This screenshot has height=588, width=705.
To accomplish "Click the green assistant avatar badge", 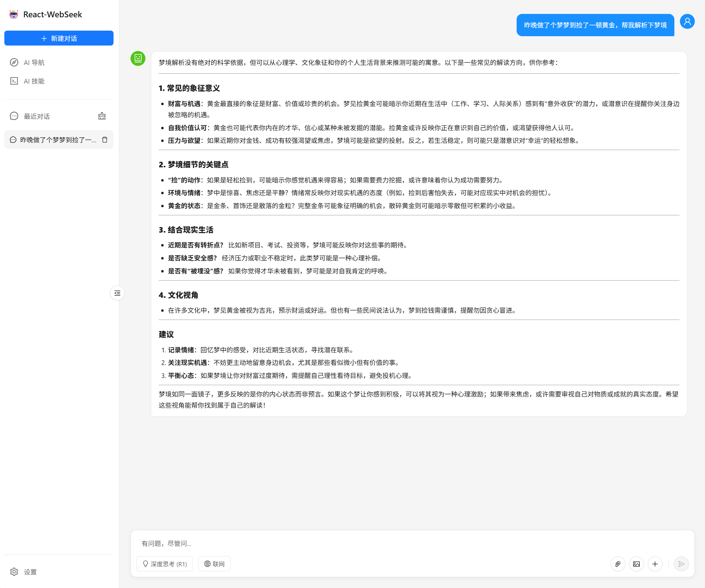I will (138, 59).
